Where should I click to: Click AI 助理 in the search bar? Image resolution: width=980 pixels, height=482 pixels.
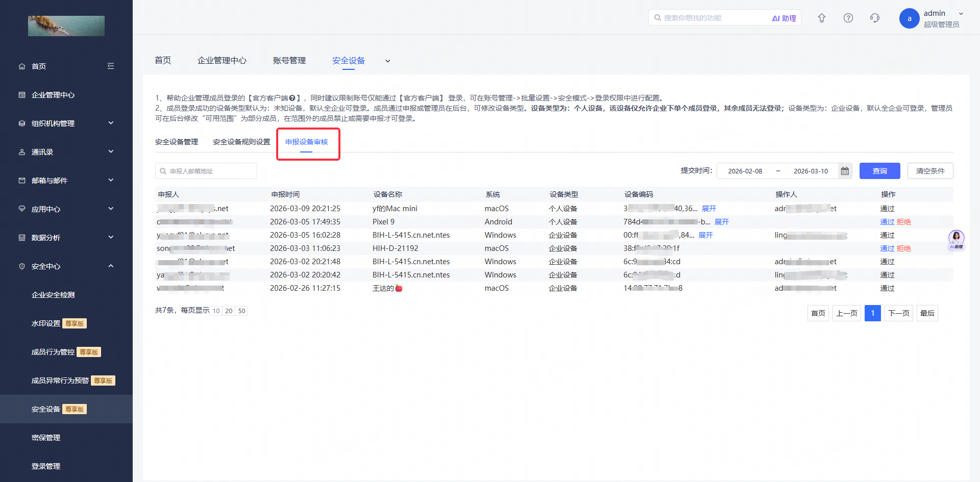[x=784, y=18]
